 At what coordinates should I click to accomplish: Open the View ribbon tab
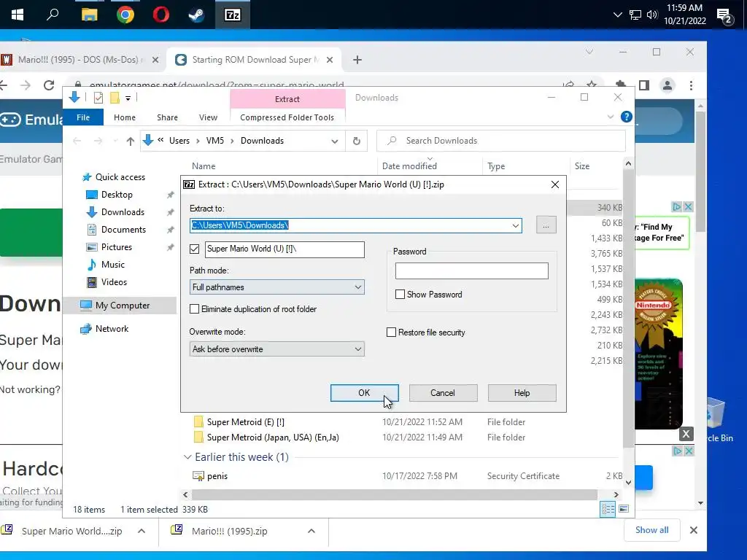[208, 117]
